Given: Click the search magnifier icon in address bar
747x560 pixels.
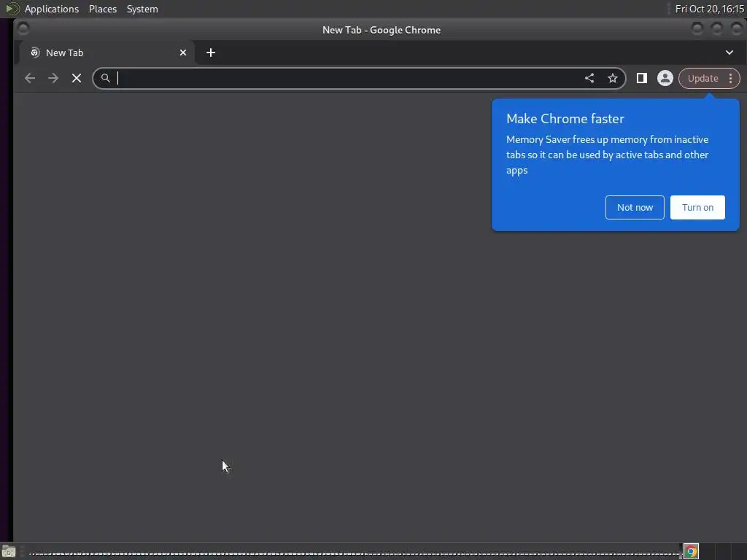Looking at the screenshot, I should point(106,77).
